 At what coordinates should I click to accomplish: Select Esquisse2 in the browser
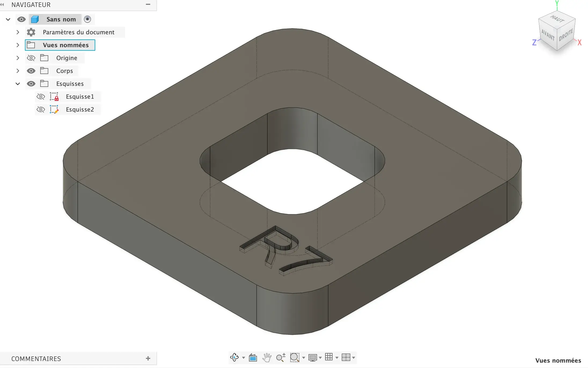point(80,109)
